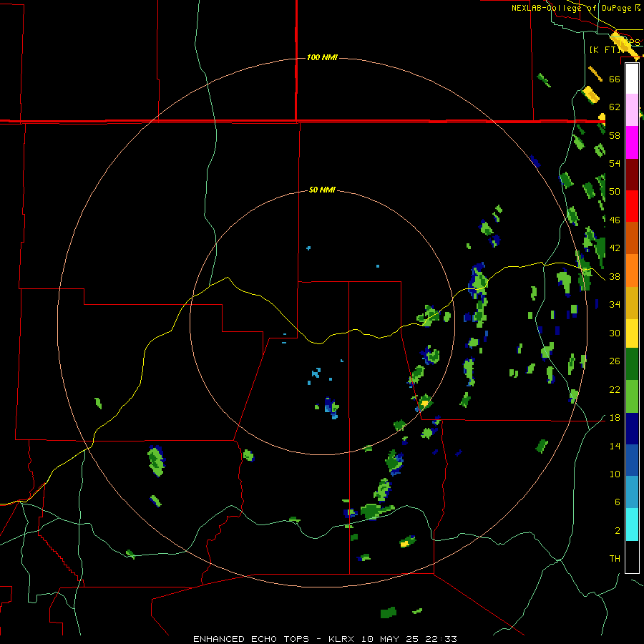Pick the gold legend swatch

pos(632,302)
